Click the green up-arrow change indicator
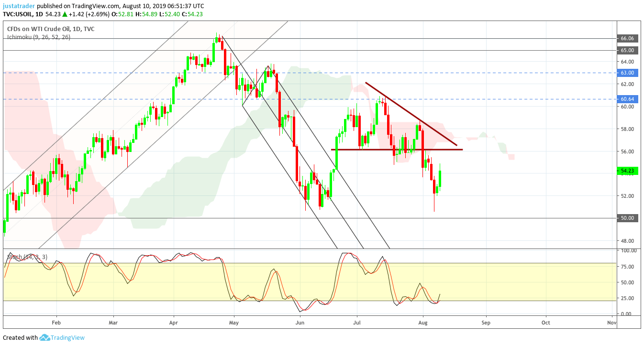 (x=65, y=14)
